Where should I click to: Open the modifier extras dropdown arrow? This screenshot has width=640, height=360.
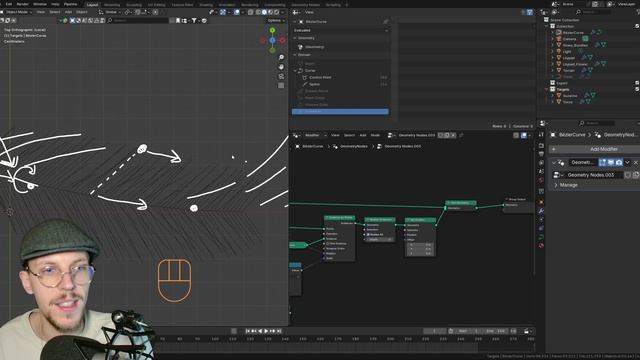tap(628, 162)
